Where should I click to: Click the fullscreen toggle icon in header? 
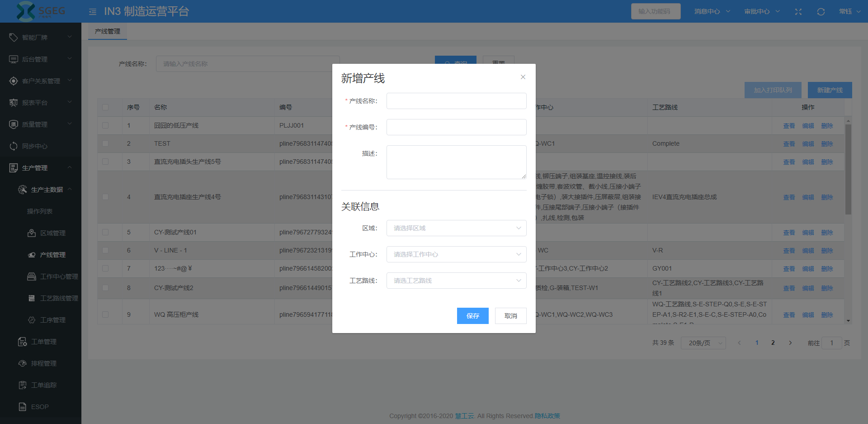point(798,12)
